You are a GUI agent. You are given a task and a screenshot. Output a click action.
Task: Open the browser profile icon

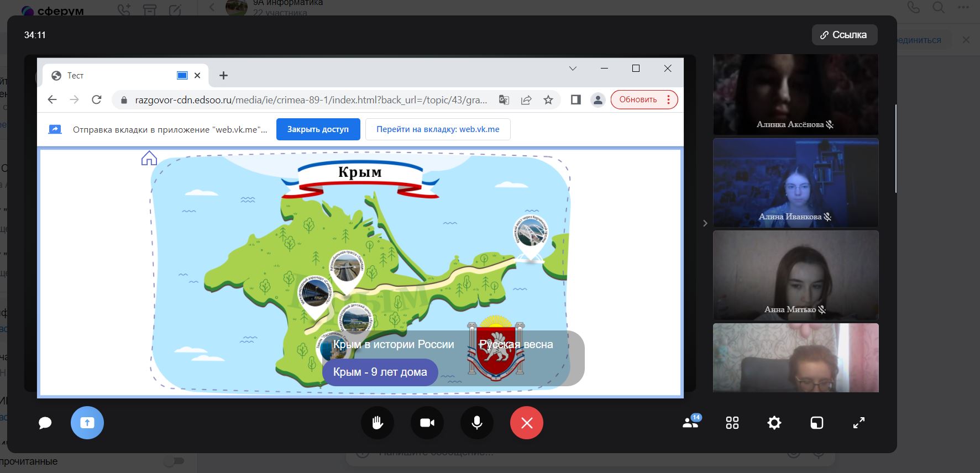(598, 100)
